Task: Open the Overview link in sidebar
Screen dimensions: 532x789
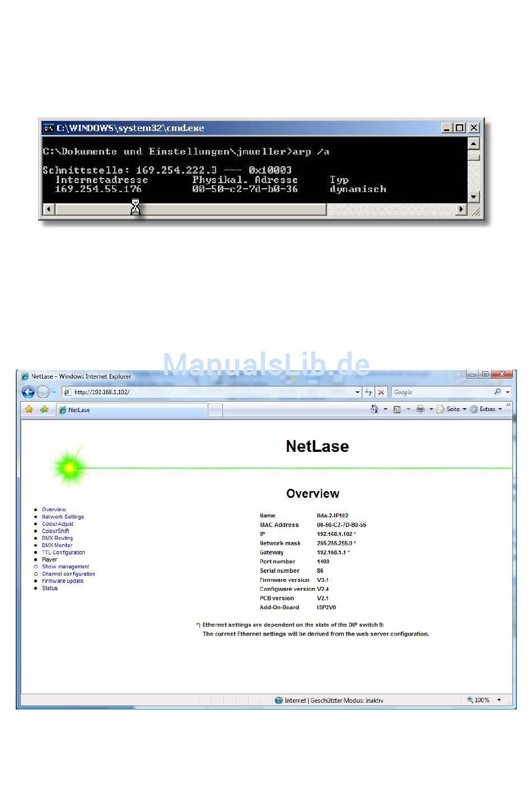Action: (54, 510)
